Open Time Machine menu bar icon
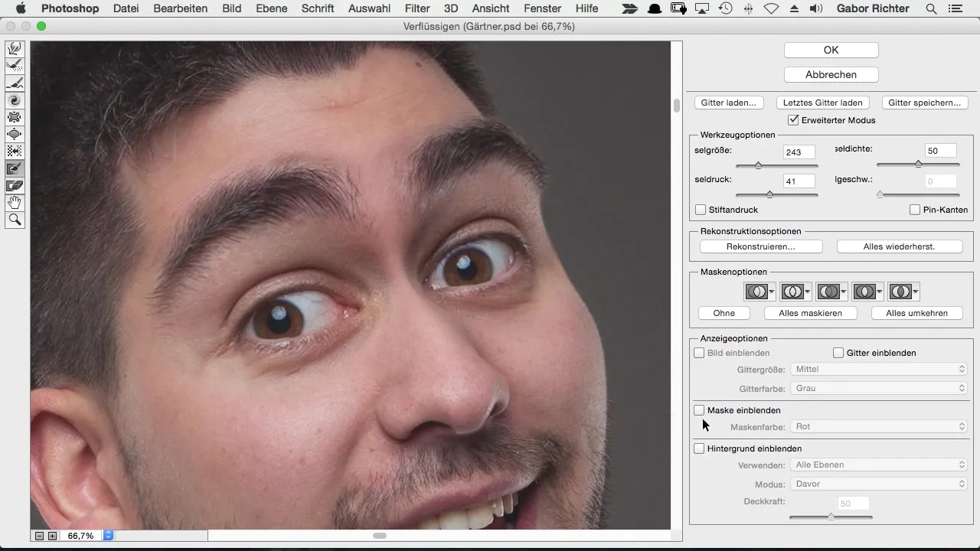Screen dimensions: 980x551 click(x=725, y=9)
